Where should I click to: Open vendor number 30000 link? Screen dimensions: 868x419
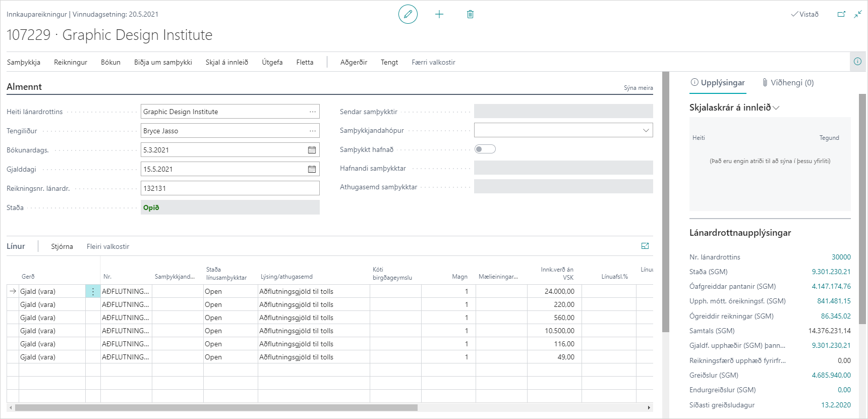pos(841,257)
